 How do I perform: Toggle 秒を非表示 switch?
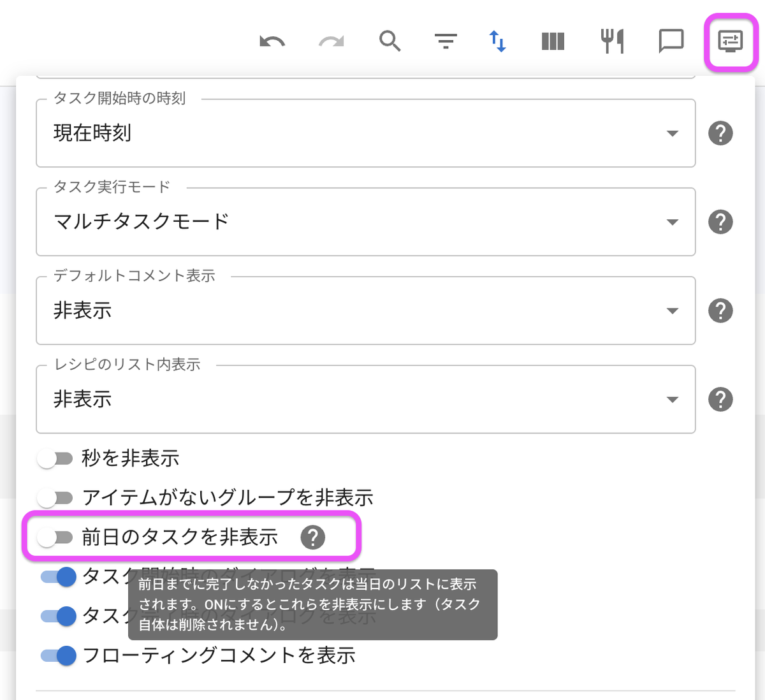coord(55,458)
